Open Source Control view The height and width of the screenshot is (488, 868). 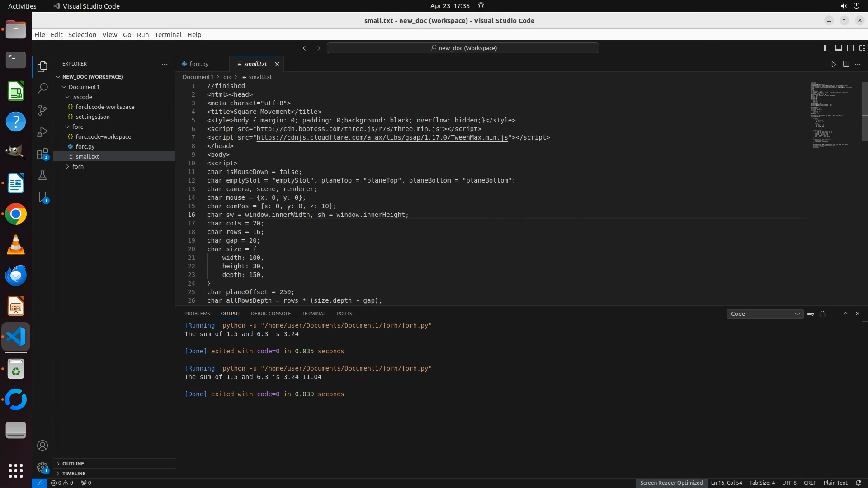[x=42, y=110]
